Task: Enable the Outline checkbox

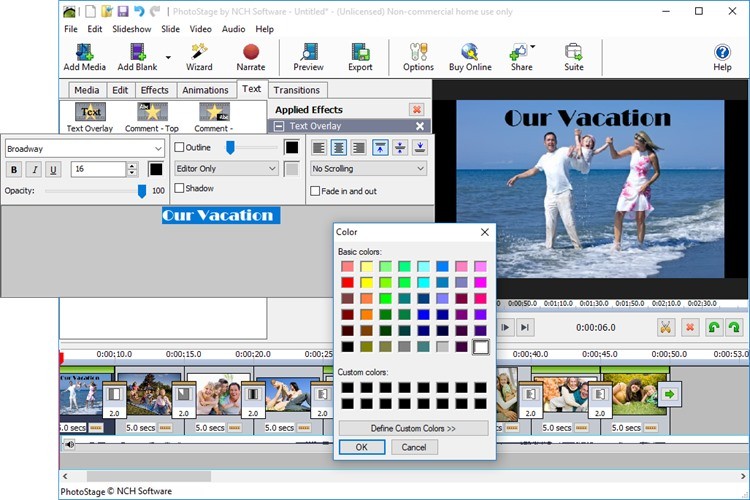Action: pyautogui.click(x=180, y=148)
